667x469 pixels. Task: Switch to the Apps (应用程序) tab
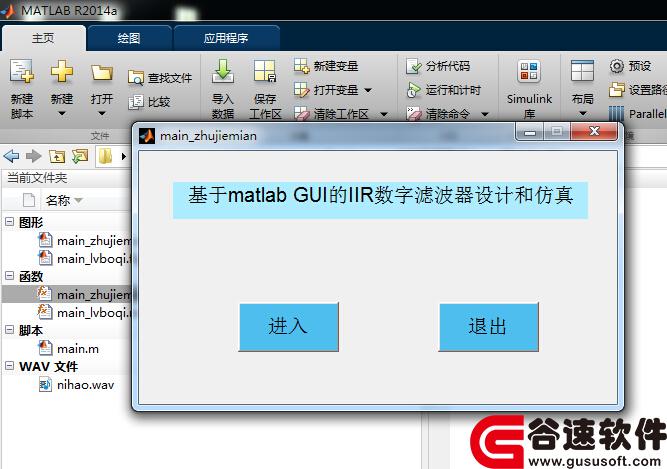226,38
